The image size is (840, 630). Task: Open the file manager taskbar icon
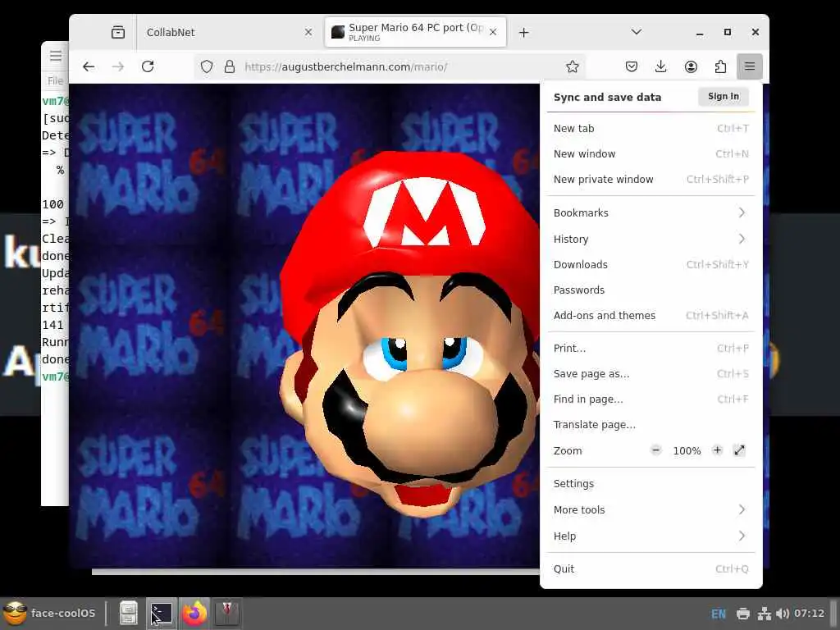point(129,613)
